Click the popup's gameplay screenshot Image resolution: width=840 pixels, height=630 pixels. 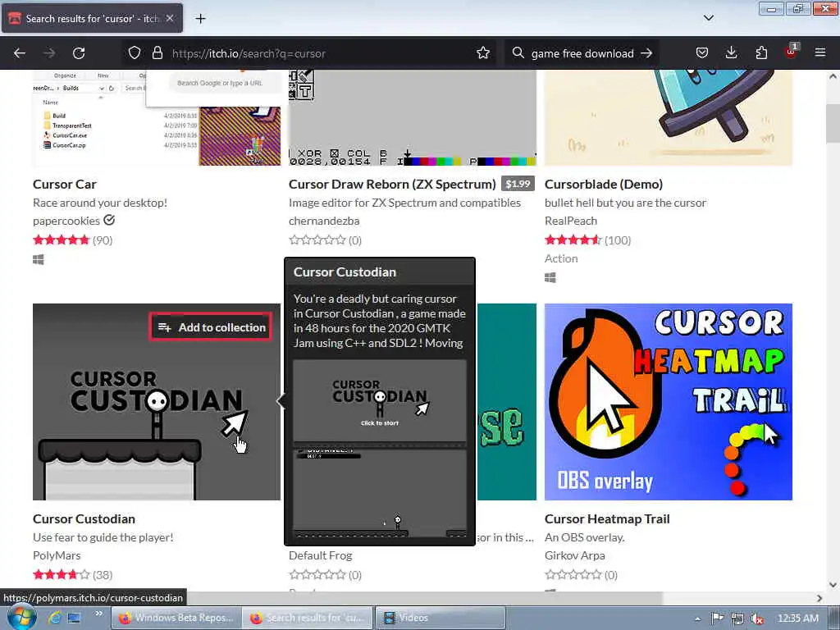[380, 493]
